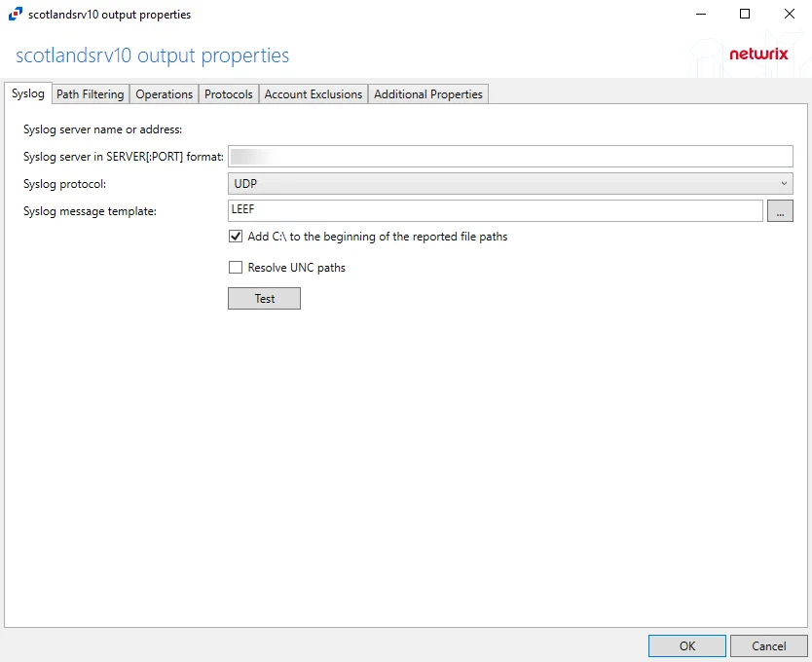
Task: Click the 'Syslog message template:' label
Action: coord(90,211)
